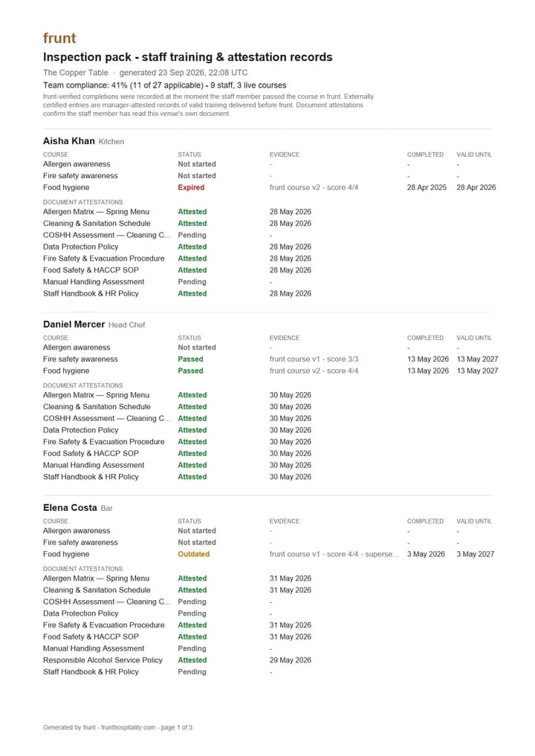The height and width of the screenshot is (756, 535).
Task: Click "Fire safety awareness" under Elena Costa
Action: [80, 542]
